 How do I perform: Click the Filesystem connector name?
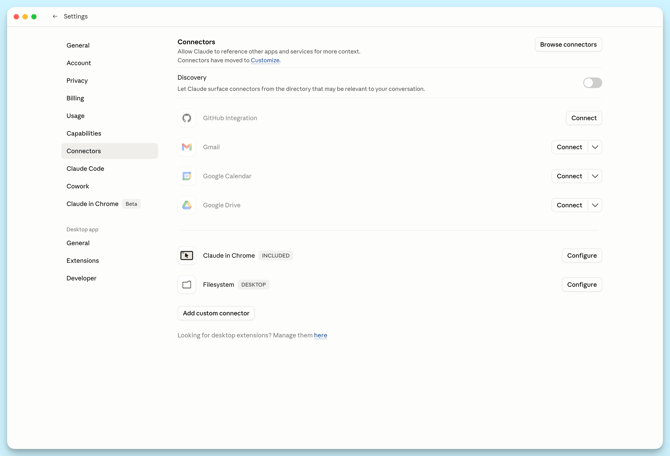pos(218,285)
